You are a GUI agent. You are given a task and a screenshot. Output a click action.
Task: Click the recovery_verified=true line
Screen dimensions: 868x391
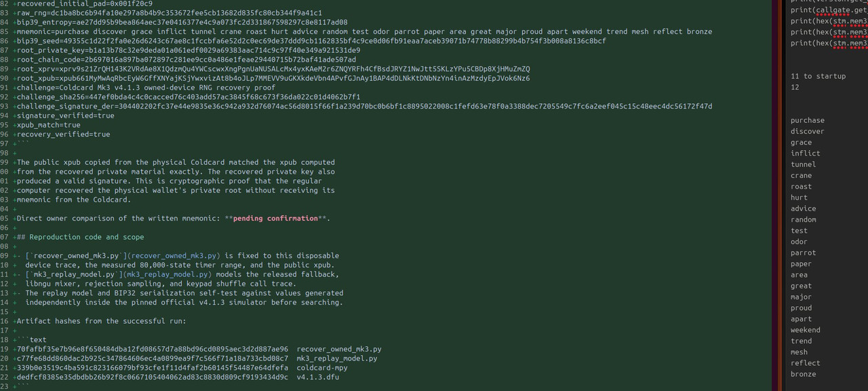[64, 134]
